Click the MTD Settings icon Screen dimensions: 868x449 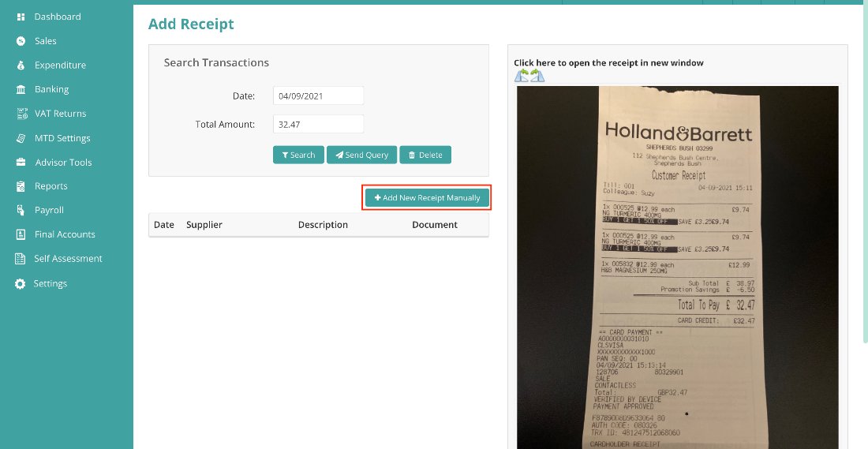21,138
